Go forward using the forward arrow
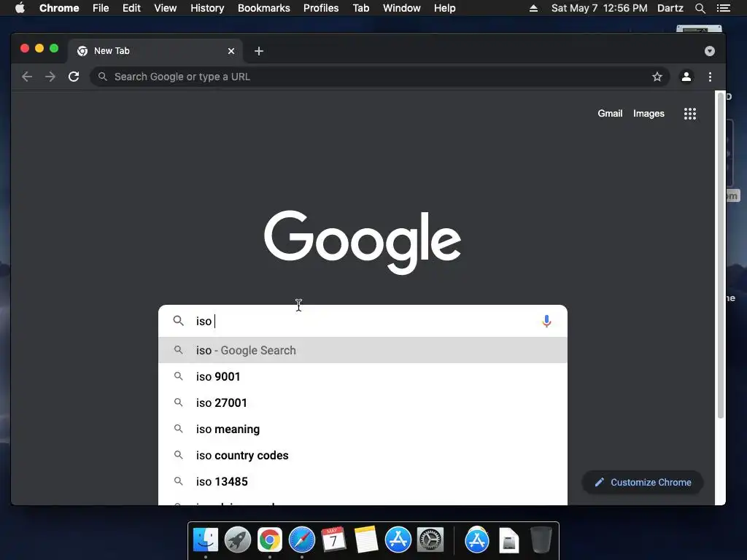 click(x=50, y=77)
